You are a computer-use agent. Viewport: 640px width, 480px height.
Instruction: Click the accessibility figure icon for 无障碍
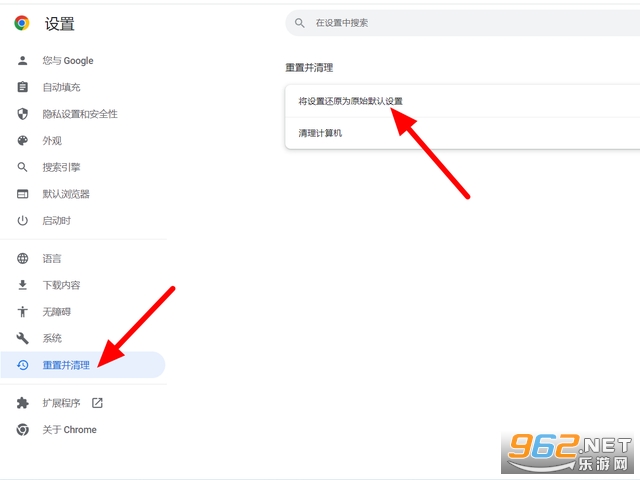click(x=22, y=312)
